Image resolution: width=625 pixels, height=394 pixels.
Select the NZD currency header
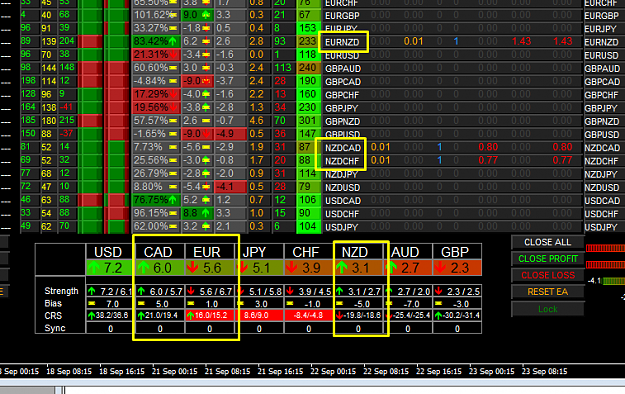[355, 252]
